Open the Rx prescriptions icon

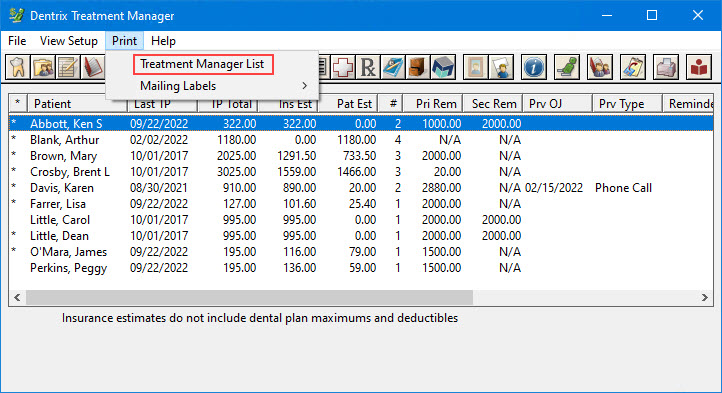pyautogui.click(x=368, y=68)
